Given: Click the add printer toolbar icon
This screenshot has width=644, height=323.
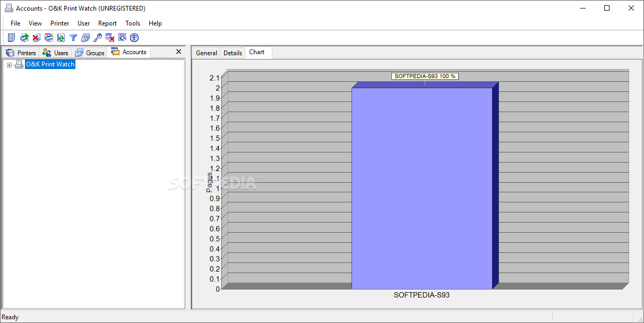Looking at the screenshot, I should [24, 38].
